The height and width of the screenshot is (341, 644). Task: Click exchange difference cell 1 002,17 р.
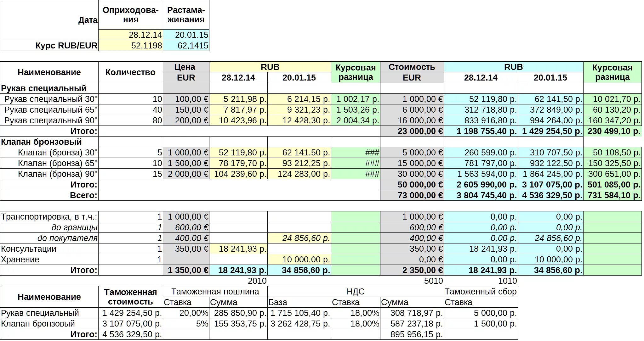(x=356, y=99)
